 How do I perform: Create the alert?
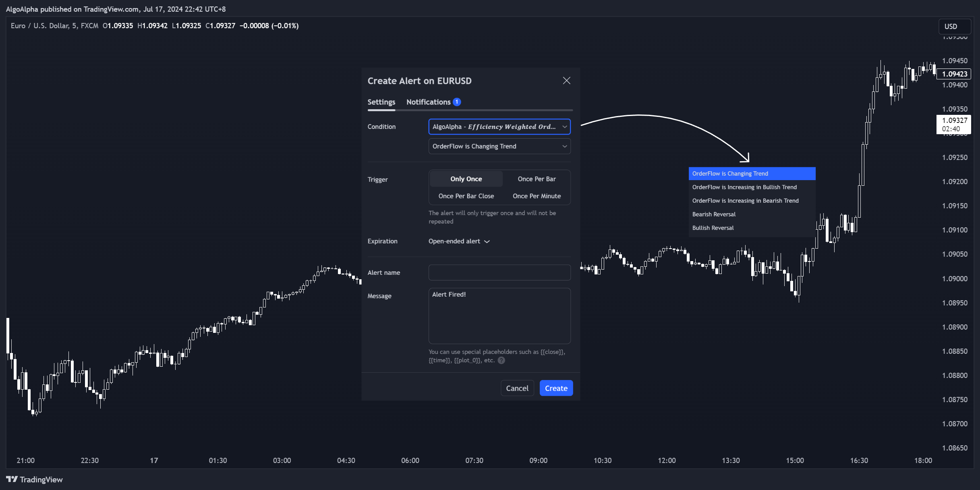click(556, 388)
